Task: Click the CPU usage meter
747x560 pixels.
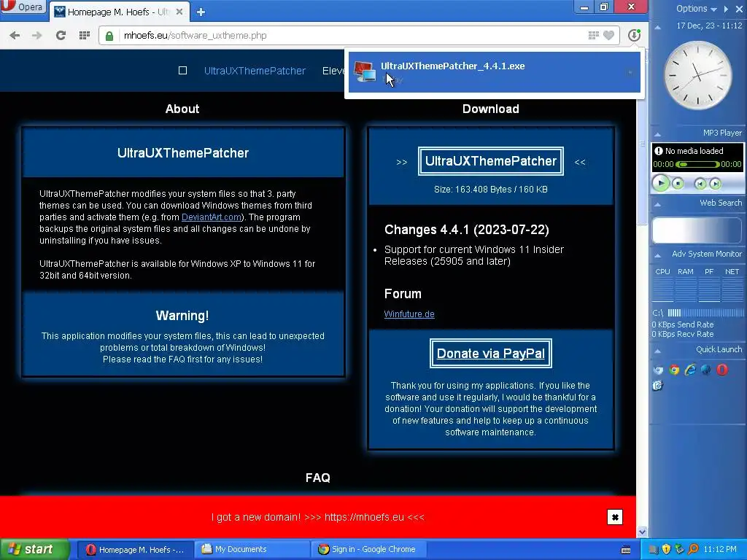Action: [662, 289]
